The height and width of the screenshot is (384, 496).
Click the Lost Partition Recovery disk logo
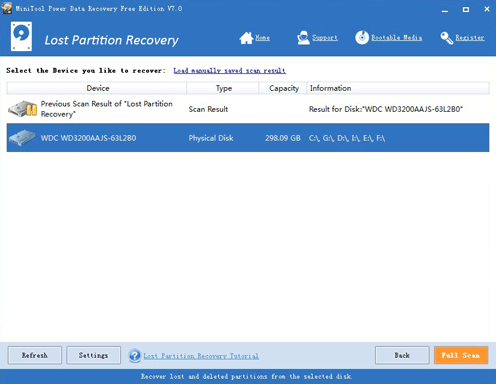pyautogui.click(x=21, y=36)
